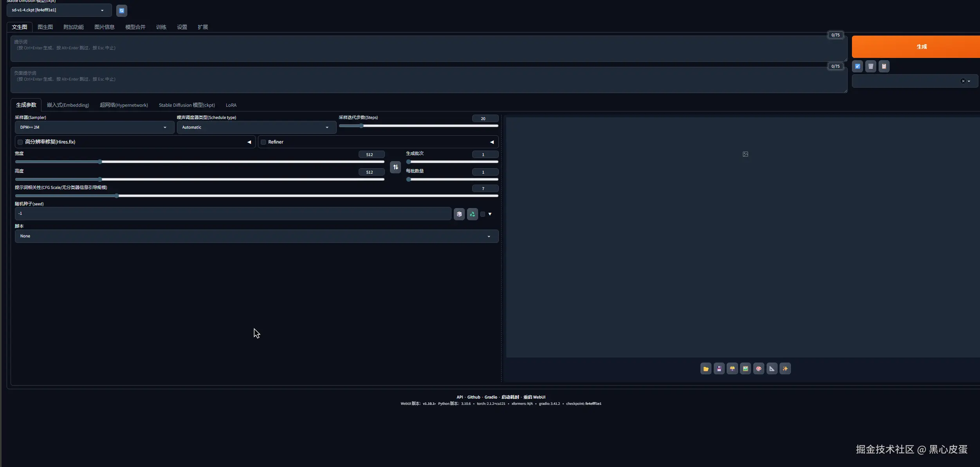This screenshot has height=467, width=980.
Task: Switch to the LoRA tab
Action: [x=231, y=105]
